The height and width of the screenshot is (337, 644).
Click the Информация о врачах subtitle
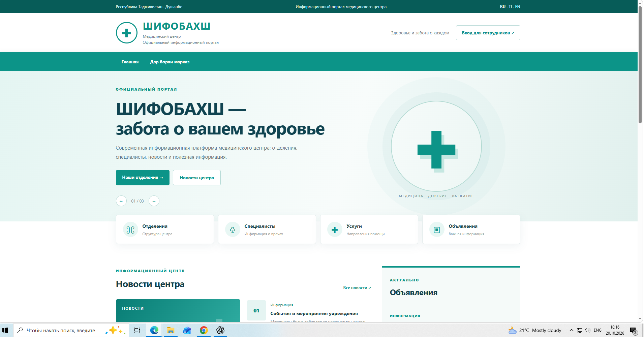(264, 234)
